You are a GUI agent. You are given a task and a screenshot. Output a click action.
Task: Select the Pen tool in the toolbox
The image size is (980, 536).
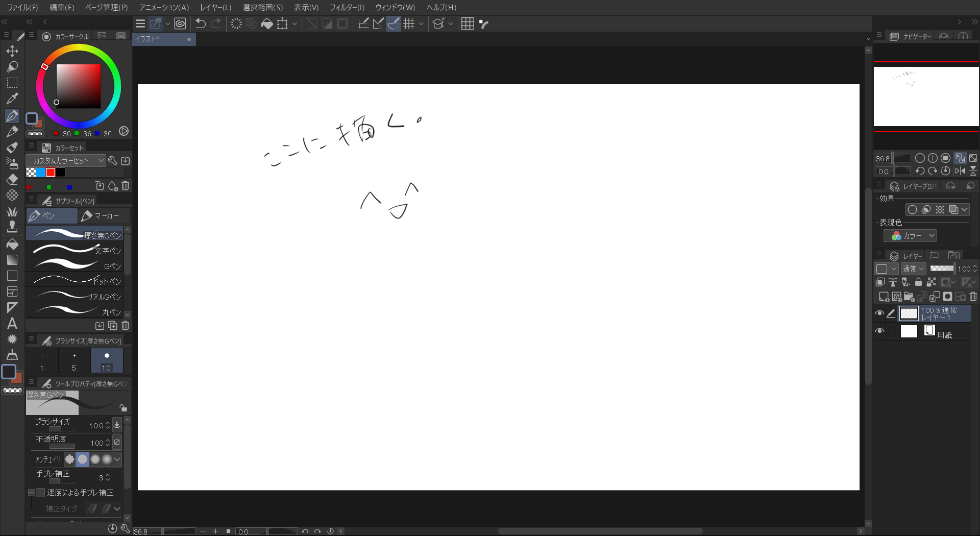point(12,116)
